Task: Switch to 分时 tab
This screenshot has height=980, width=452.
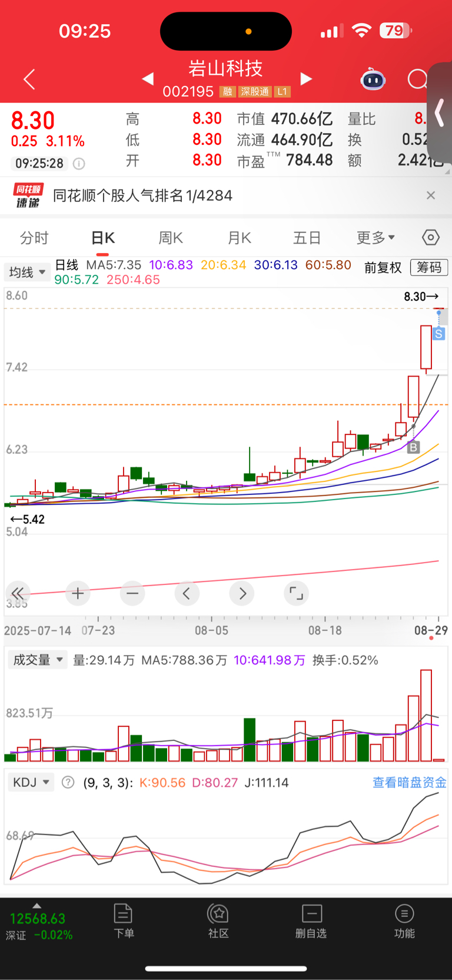Action: point(34,238)
